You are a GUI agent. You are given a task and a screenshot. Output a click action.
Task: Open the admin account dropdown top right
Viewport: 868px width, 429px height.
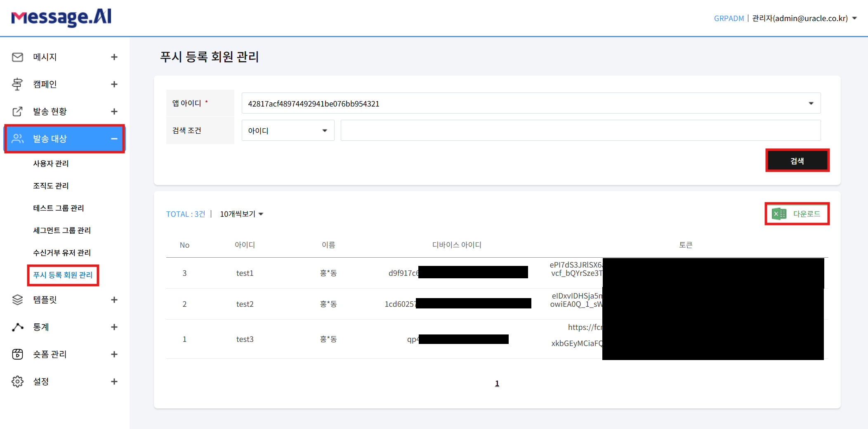point(807,18)
